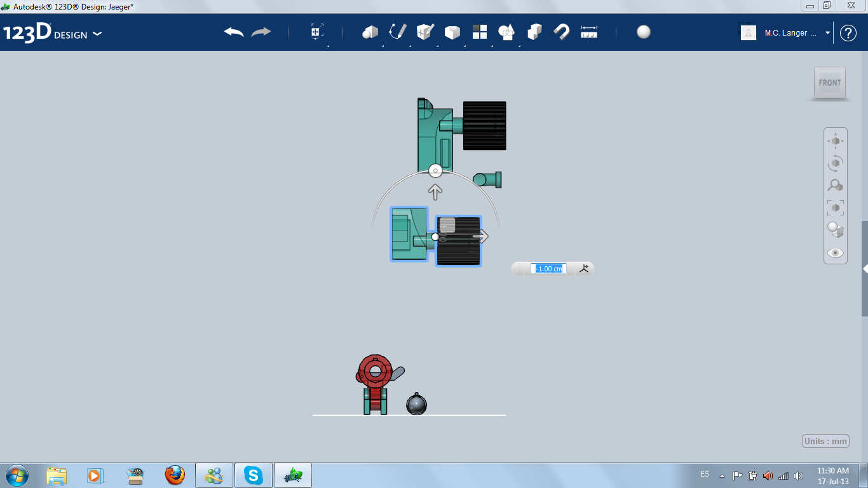This screenshot has width=868, height=488.
Task: Select the small black ball model
Action: pos(416,404)
